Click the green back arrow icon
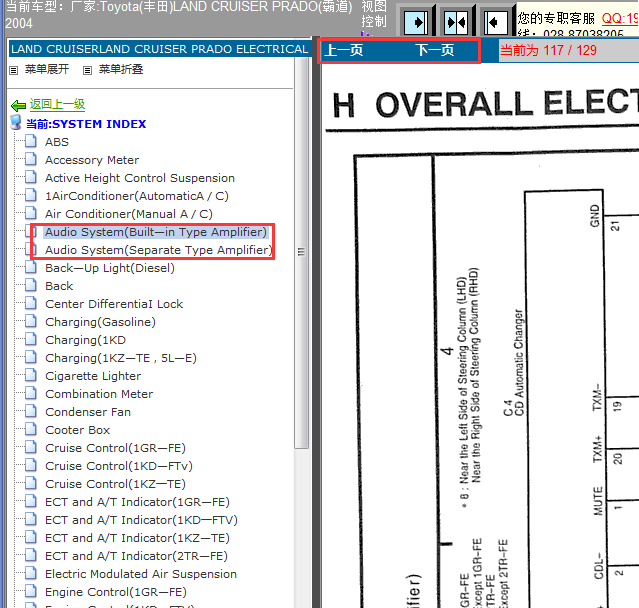The height and width of the screenshot is (608, 639). 18,106
